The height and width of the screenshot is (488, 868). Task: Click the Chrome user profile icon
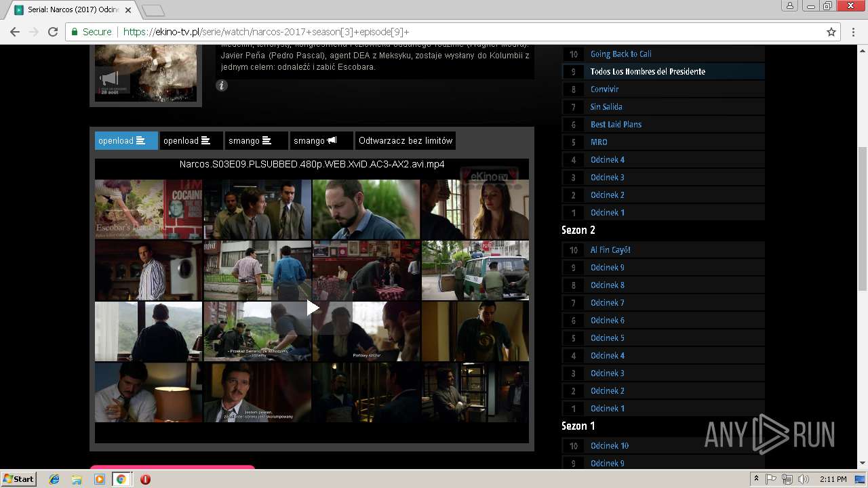click(x=790, y=5)
